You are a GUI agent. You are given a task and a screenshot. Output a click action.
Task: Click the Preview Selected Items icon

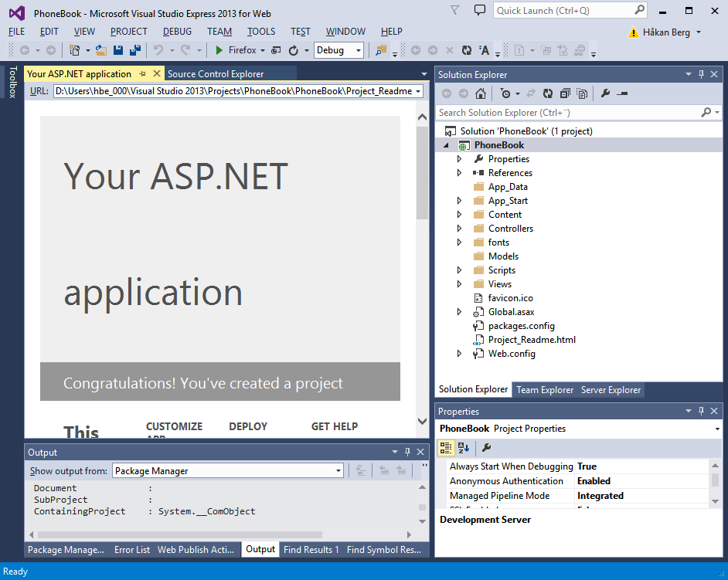pos(622,93)
